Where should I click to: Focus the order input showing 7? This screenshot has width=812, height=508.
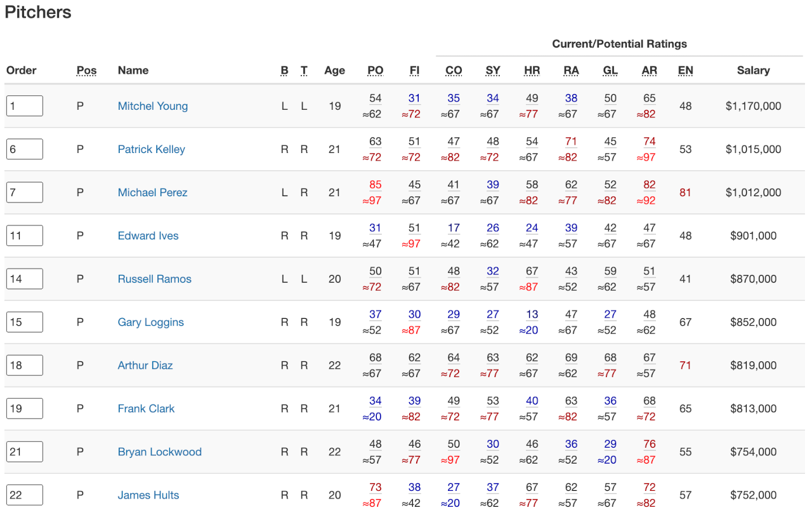(x=25, y=192)
